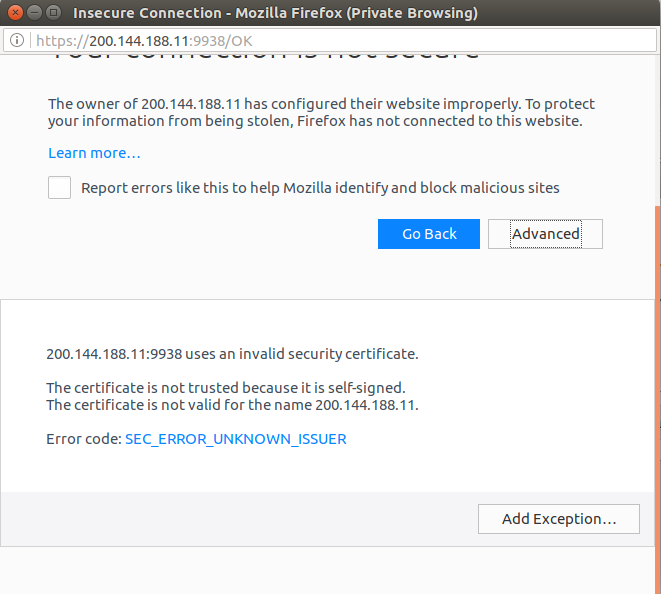
Task: Click the 'self-signed' certificate warning line
Action: pos(225,387)
